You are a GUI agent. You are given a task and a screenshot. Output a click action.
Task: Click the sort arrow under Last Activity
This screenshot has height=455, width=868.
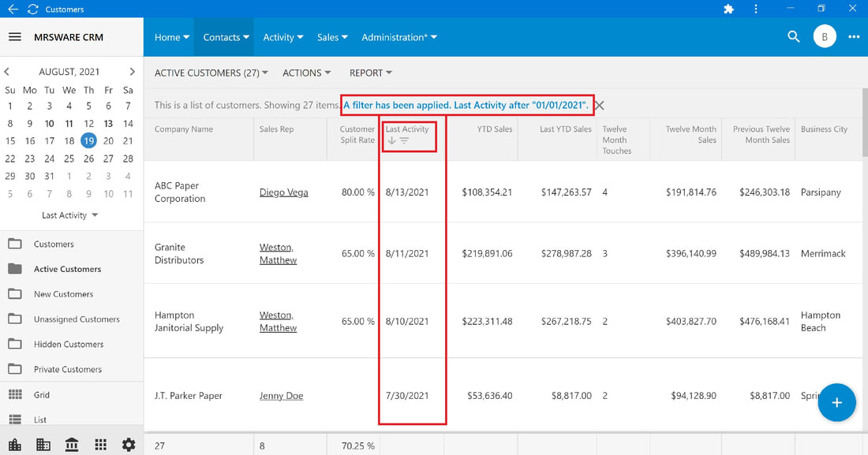(x=392, y=140)
